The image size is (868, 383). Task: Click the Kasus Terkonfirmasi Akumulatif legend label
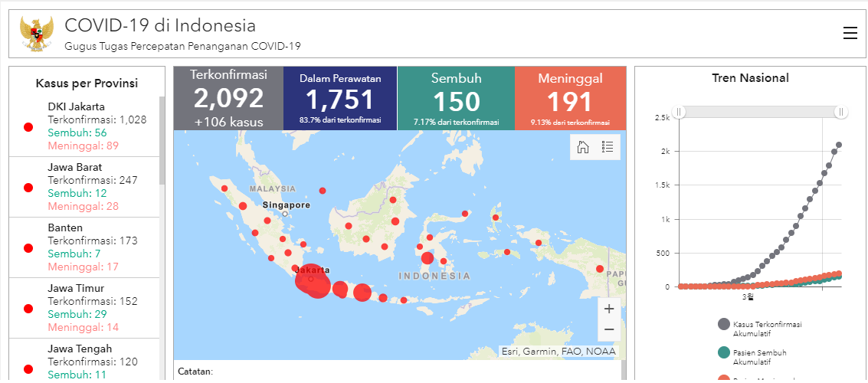[x=767, y=329]
